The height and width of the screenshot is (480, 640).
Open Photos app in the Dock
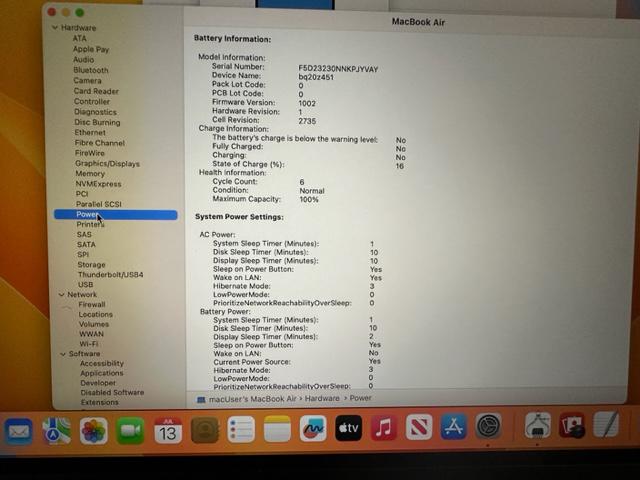point(93,431)
